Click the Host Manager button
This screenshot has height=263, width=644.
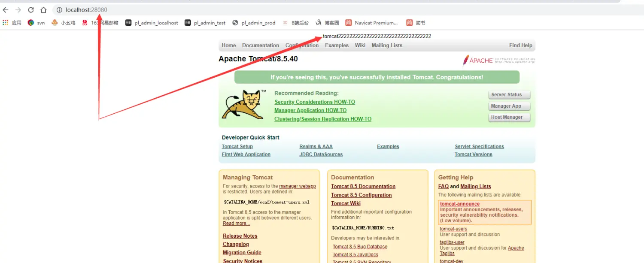tap(509, 117)
